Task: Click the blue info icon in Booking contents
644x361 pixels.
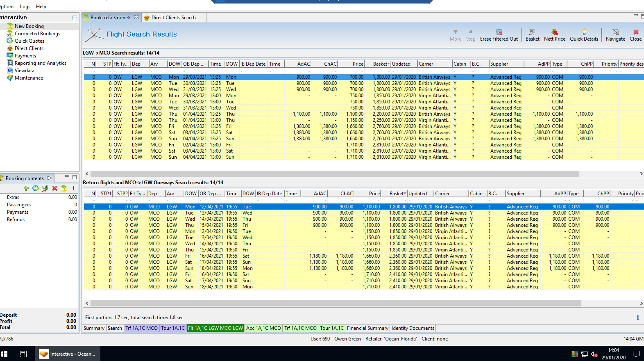Action: pyautogui.click(x=73, y=188)
